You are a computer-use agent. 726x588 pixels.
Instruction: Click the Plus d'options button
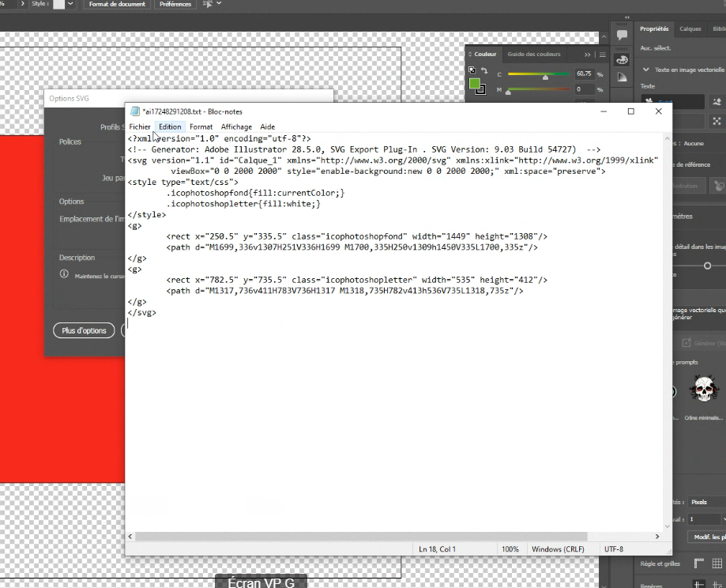[84, 330]
